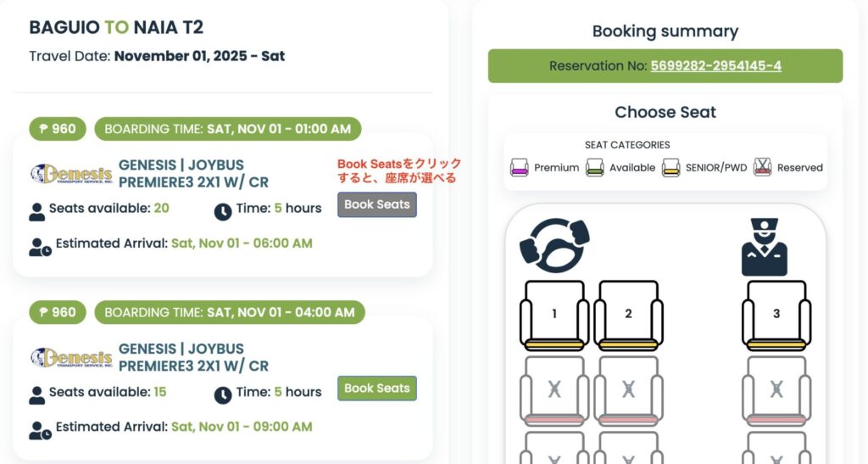Click the reserved seat below seat 3

776,390
